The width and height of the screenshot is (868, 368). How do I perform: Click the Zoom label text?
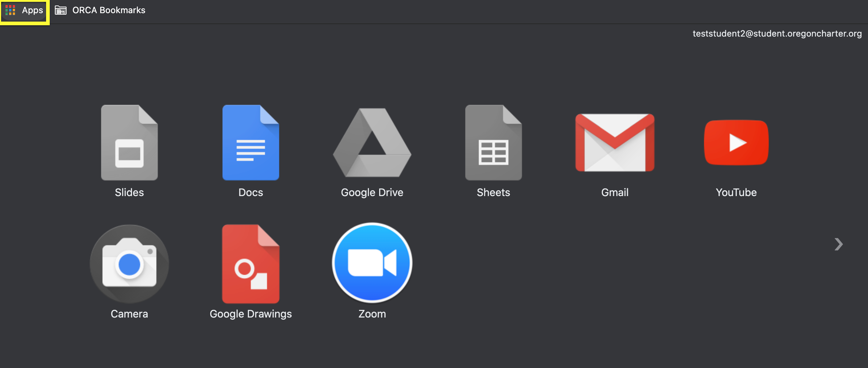click(x=372, y=314)
